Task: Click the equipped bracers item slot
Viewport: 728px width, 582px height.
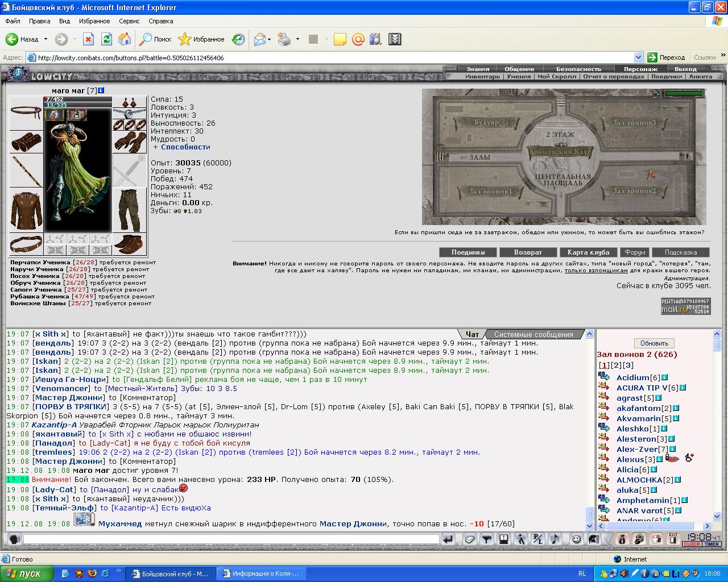Action: [x=26, y=142]
